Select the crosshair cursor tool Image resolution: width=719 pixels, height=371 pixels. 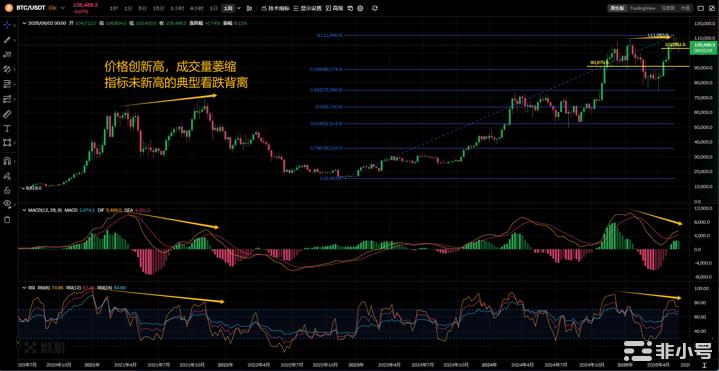[7, 25]
